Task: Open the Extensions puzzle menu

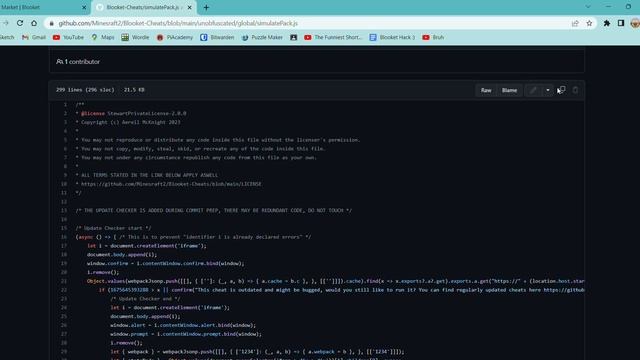Action: (x=607, y=23)
